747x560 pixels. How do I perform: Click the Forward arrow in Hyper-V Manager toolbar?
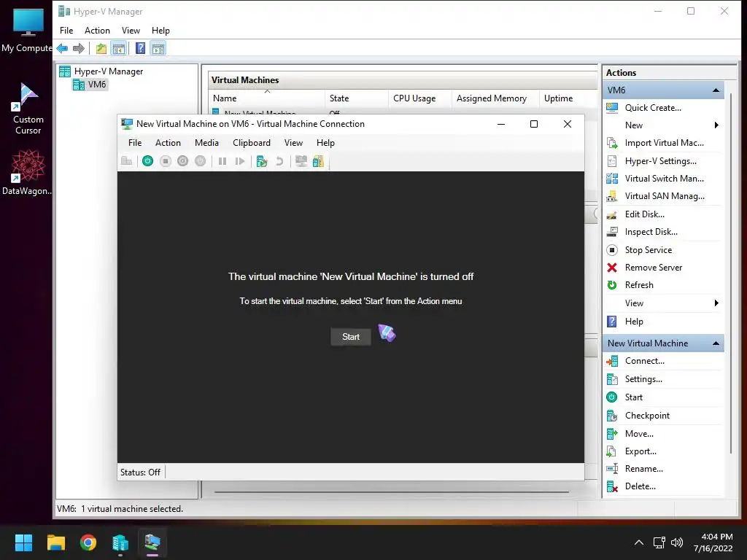click(x=79, y=48)
